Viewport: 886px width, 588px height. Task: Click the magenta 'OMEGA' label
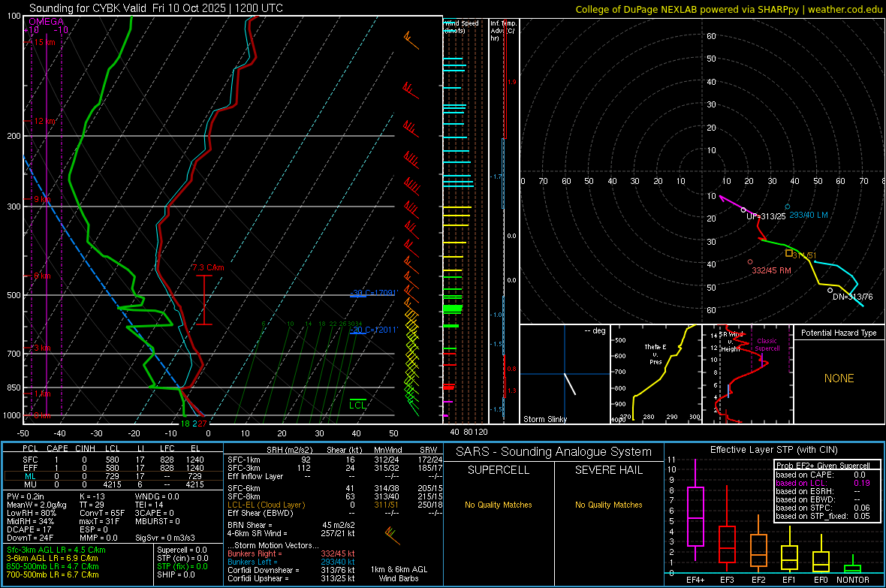coord(46,22)
